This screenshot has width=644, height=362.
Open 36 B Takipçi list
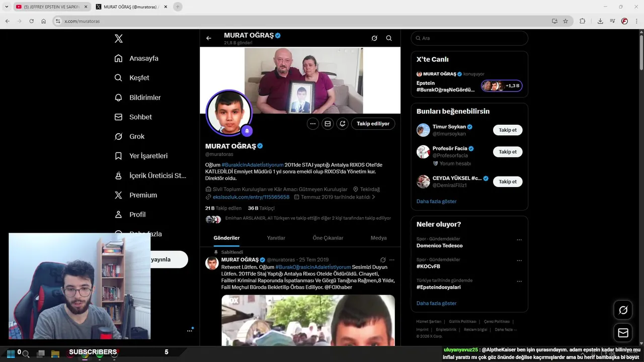point(261,208)
